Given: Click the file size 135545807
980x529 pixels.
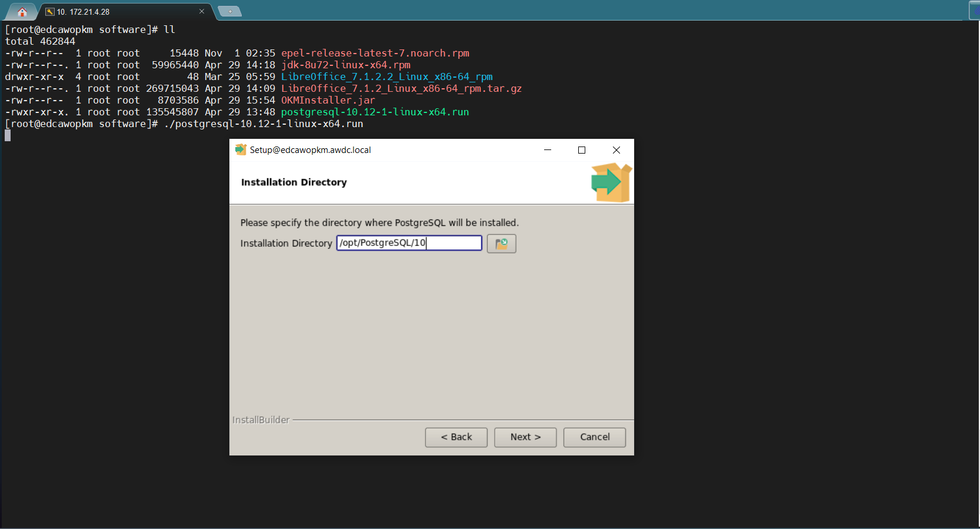Looking at the screenshot, I should tap(172, 112).
